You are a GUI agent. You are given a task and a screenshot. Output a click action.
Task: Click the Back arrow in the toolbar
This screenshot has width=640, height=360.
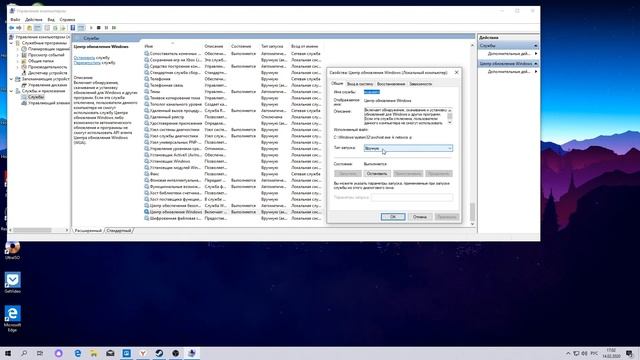[x=11, y=28]
